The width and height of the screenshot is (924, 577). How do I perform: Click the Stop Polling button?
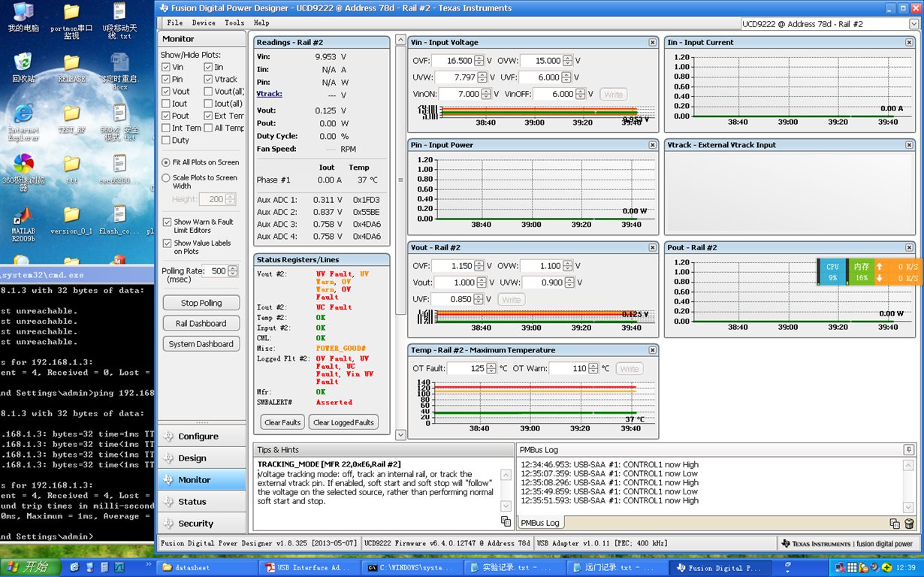(201, 303)
